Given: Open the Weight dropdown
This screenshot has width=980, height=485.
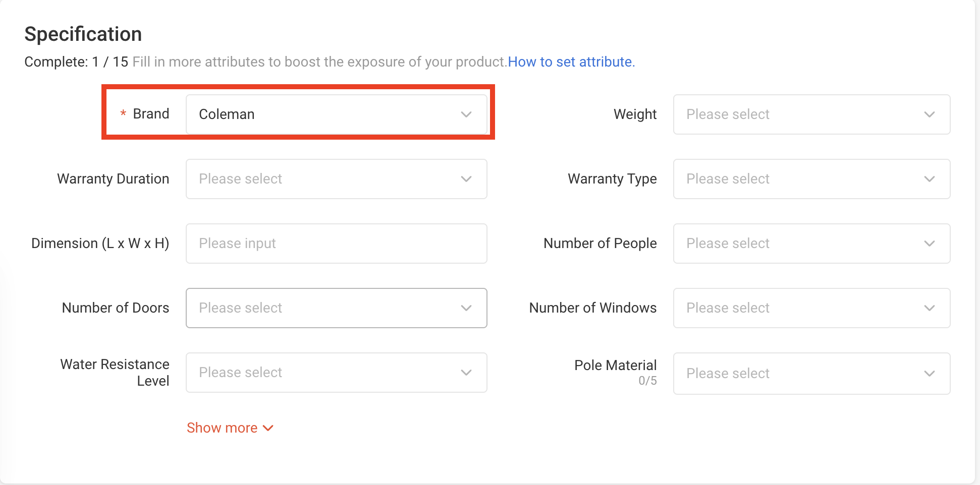Looking at the screenshot, I should pos(802,114).
